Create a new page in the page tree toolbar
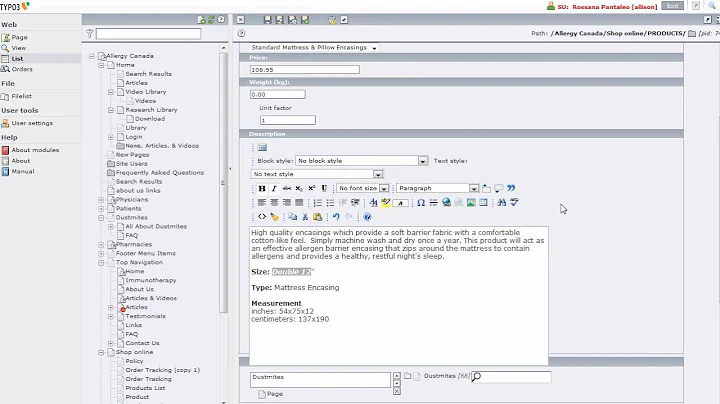The height and width of the screenshot is (404, 720). 201,20
